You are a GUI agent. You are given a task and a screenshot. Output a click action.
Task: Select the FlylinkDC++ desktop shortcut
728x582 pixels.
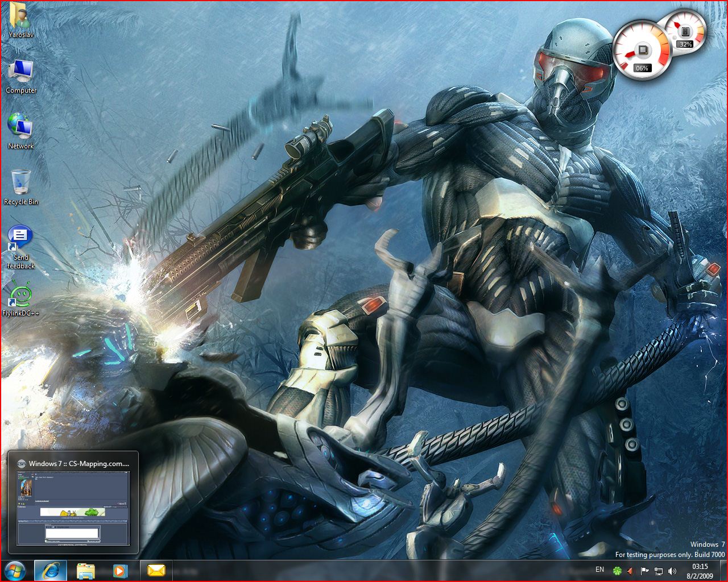[21, 298]
